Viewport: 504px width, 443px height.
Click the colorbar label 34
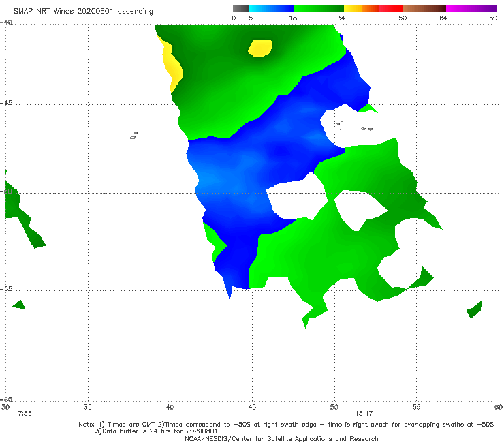tap(341, 18)
